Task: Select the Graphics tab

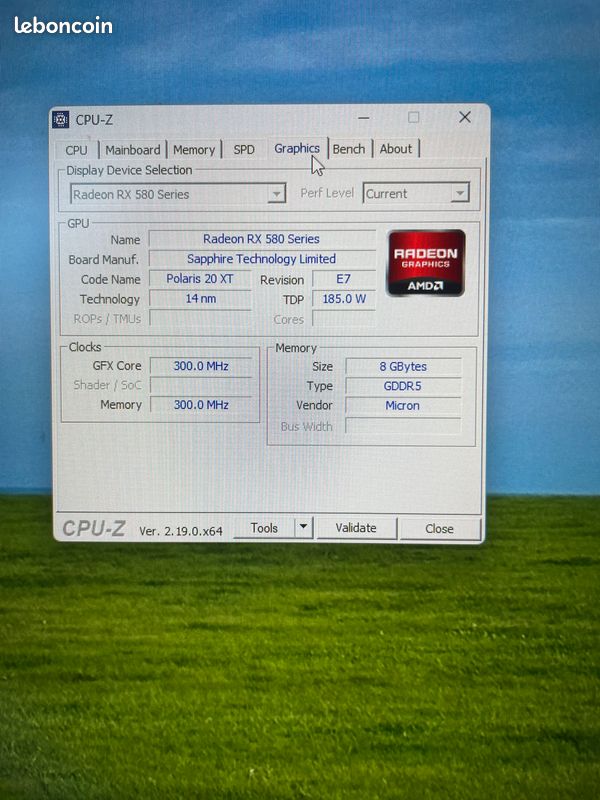Action: [297, 148]
